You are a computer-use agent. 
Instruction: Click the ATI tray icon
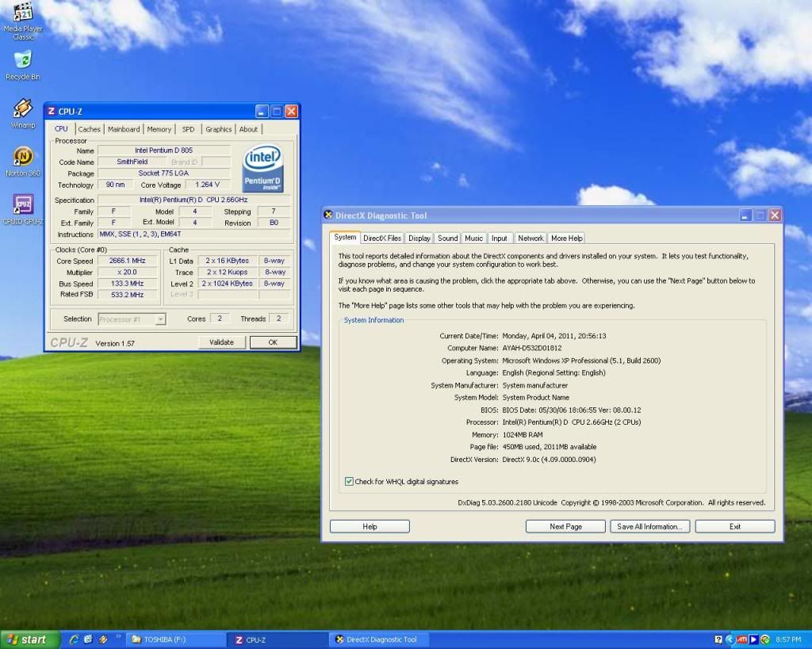[x=741, y=639]
